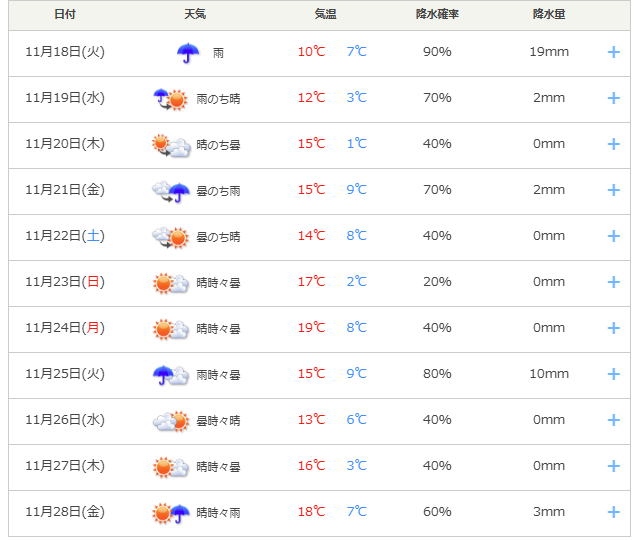This screenshot has width=638, height=540.
Task: Click the 19℃ high temperature on 11月24日
Action: click(x=311, y=328)
